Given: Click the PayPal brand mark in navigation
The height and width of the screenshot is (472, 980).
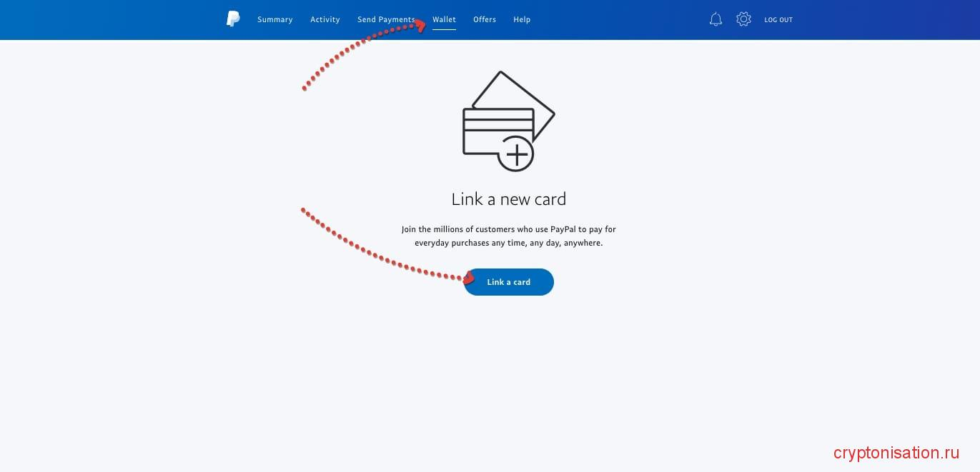Looking at the screenshot, I should click(233, 19).
